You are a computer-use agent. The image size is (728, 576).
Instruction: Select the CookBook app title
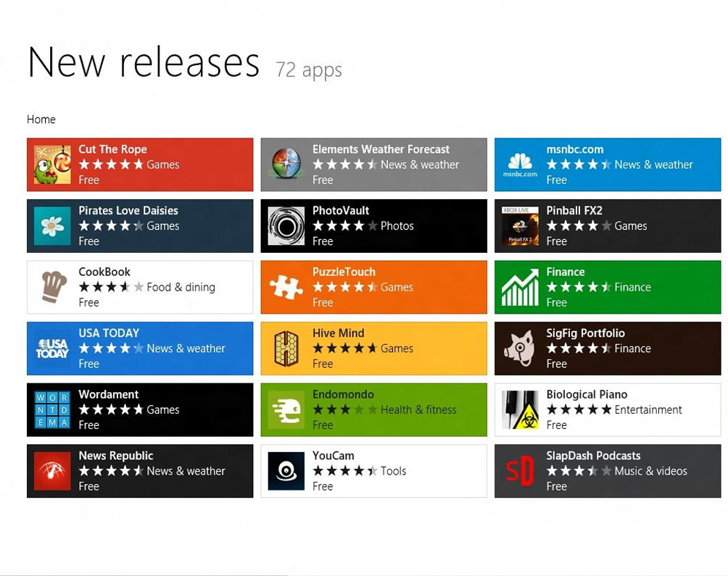coord(104,272)
